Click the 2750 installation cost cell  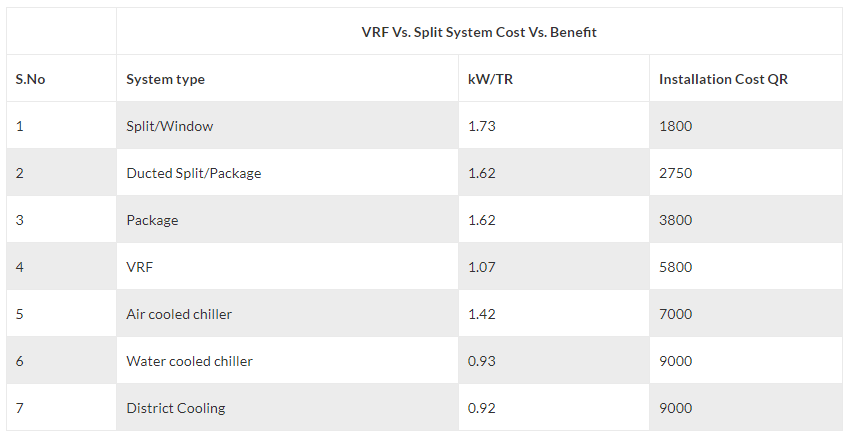(675, 173)
